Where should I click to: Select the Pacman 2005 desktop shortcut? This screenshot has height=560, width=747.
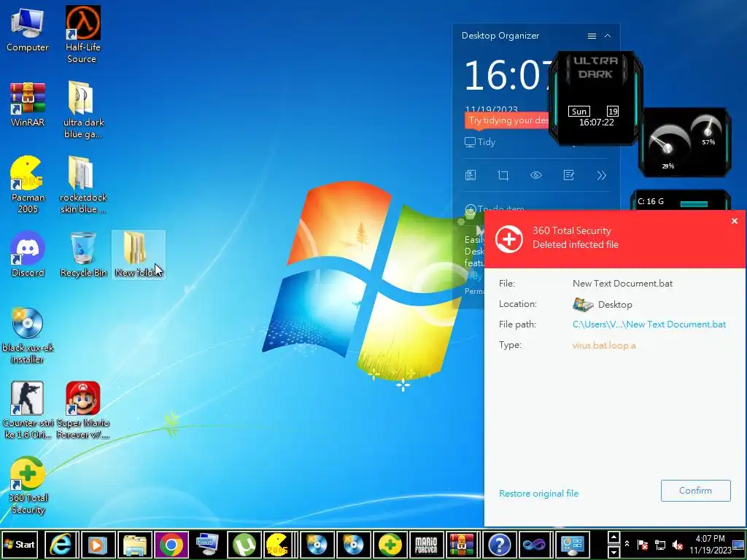[28, 184]
